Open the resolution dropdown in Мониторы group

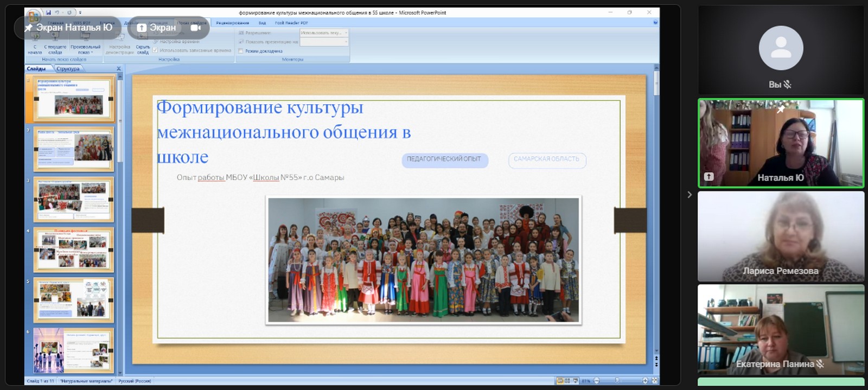tap(324, 33)
